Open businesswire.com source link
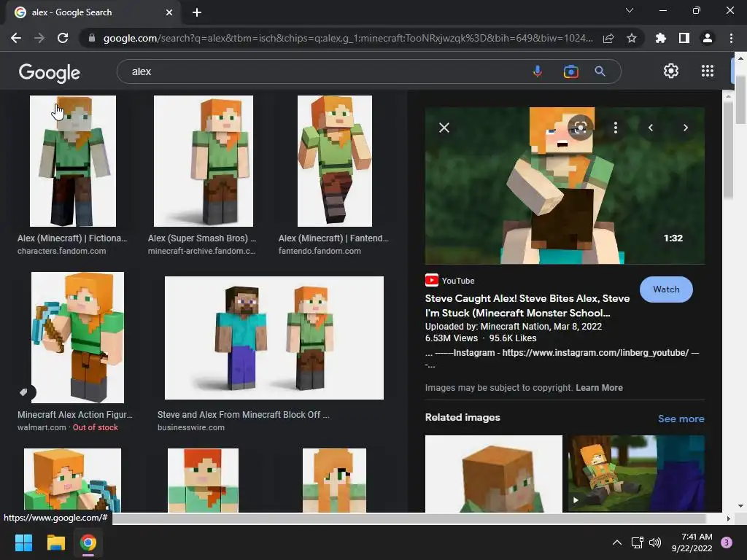 click(x=191, y=427)
